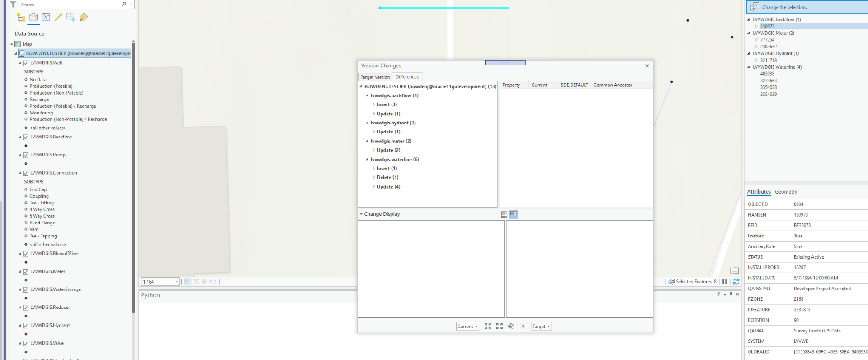Click the zoom-in arrows icon in Version Changes
The height and width of the screenshot is (360, 868).
[x=488, y=326]
